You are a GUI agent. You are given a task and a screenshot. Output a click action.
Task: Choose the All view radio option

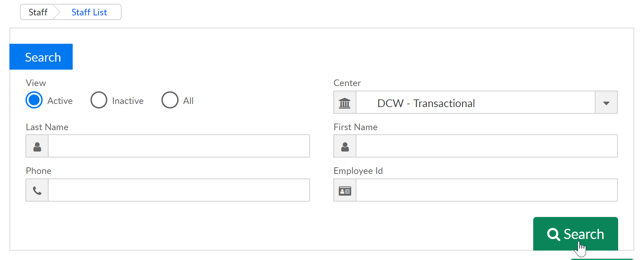170,100
